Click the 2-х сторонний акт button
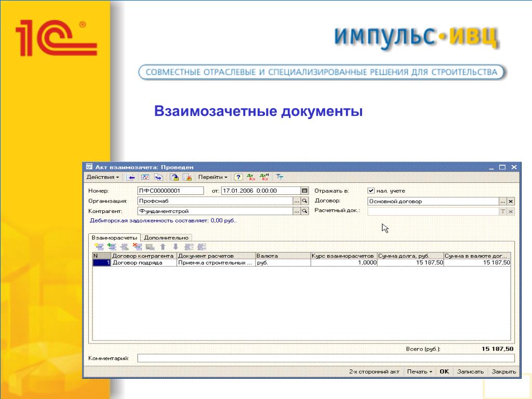 pos(374,371)
